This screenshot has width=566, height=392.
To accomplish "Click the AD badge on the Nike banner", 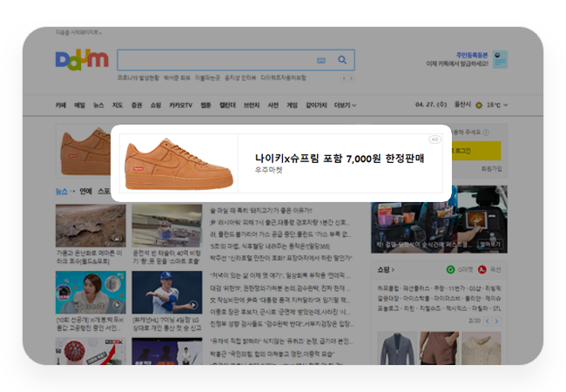I will tap(435, 139).
